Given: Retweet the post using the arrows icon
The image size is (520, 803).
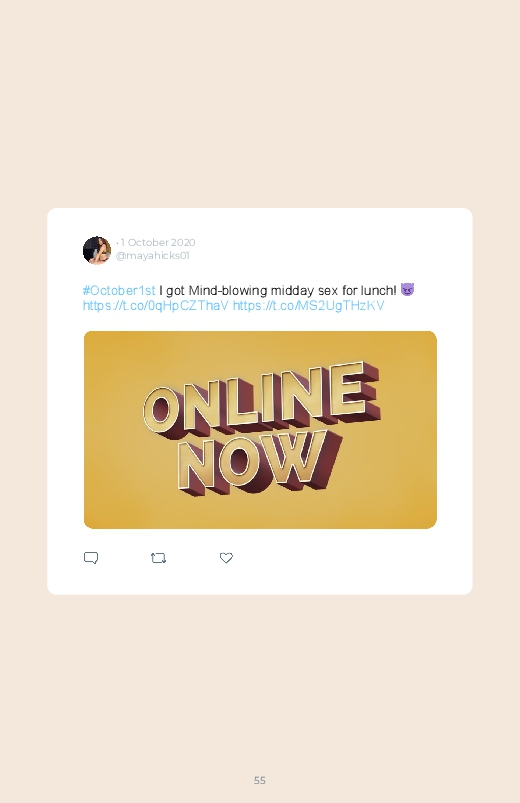Looking at the screenshot, I should click(x=158, y=558).
